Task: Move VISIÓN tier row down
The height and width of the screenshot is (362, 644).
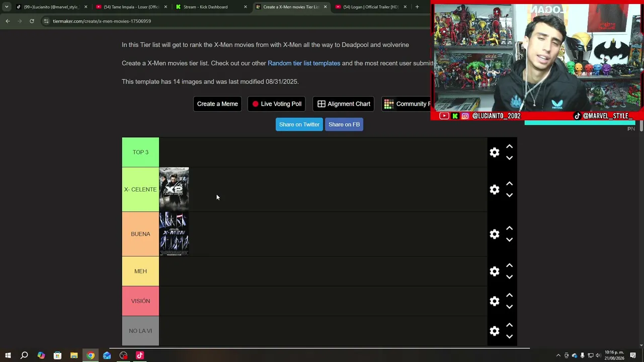Action: point(509,307)
